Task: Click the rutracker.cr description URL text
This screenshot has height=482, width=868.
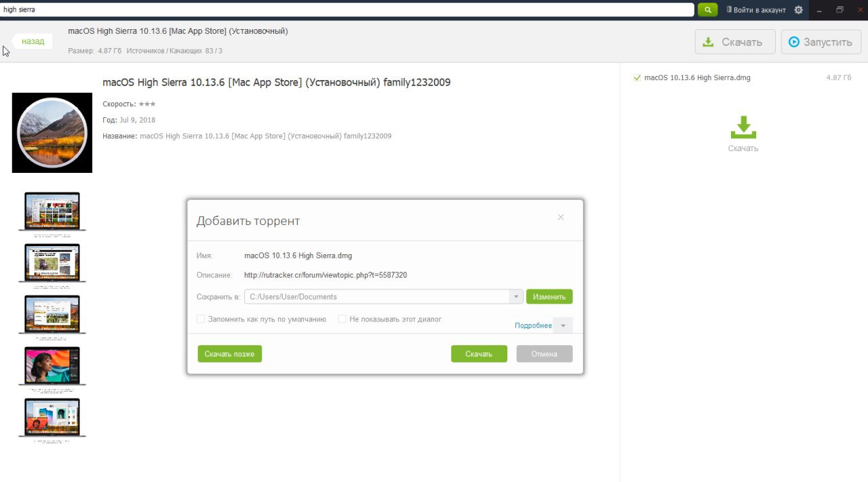Action: pyautogui.click(x=325, y=275)
